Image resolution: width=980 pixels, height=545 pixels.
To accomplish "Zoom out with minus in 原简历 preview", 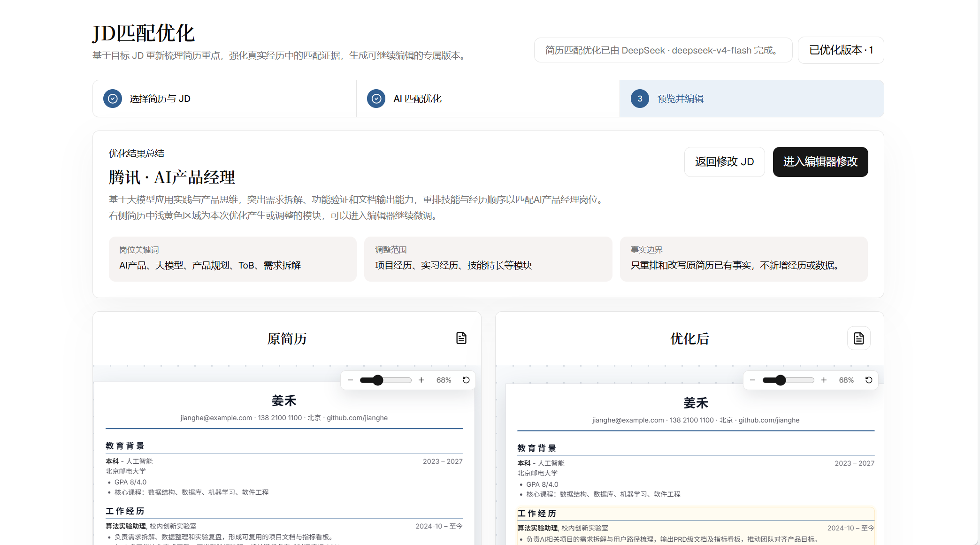I will click(x=350, y=380).
